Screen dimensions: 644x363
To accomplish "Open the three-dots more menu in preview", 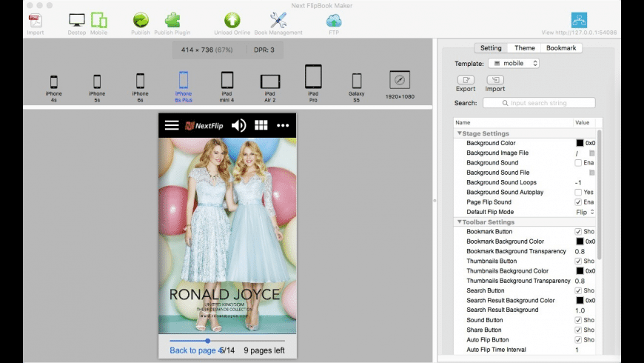I will click(x=283, y=125).
